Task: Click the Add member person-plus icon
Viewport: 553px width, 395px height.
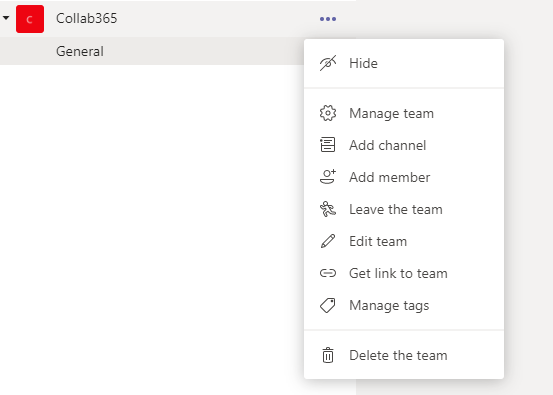Action: click(x=328, y=177)
